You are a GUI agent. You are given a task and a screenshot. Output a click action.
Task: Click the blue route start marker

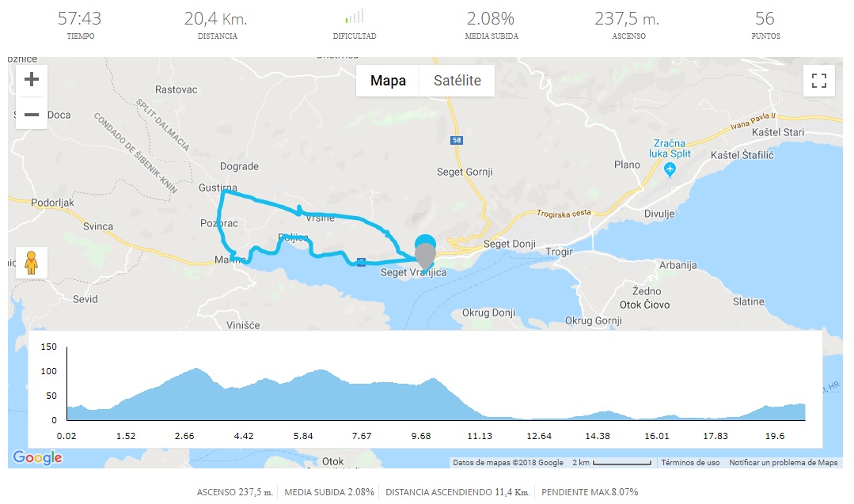pyautogui.click(x=425, y=242)
